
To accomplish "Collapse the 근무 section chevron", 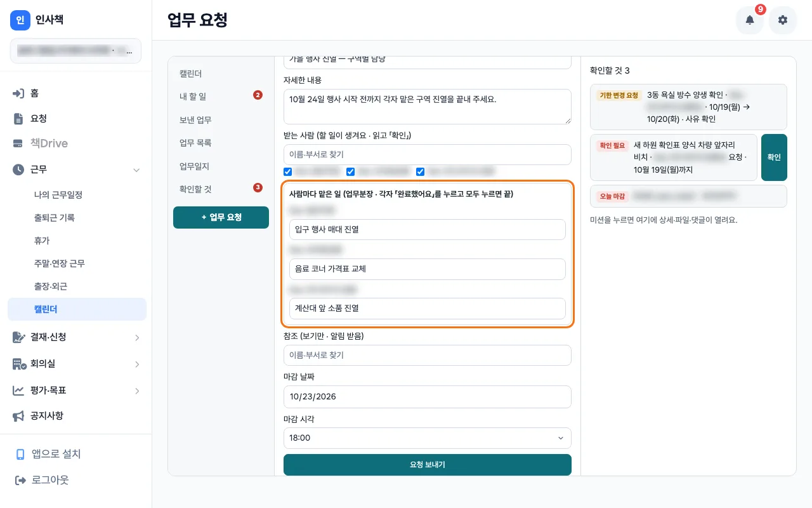I will coord(136,170).
